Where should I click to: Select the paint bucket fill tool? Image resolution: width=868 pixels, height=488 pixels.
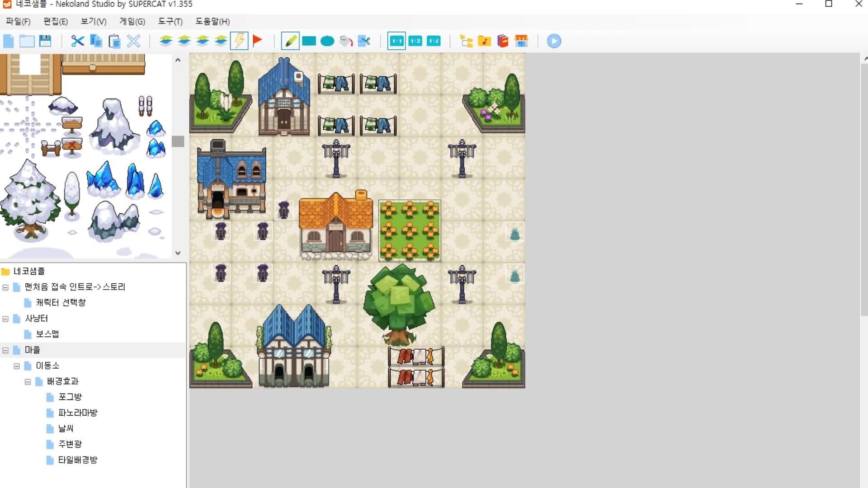[x=346, y=41]
